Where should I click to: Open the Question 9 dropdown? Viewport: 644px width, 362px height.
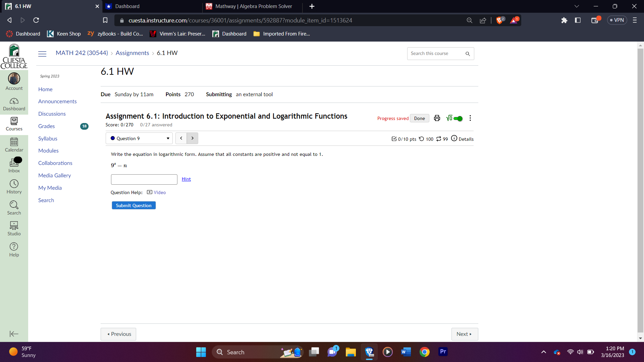click(139, 138)
